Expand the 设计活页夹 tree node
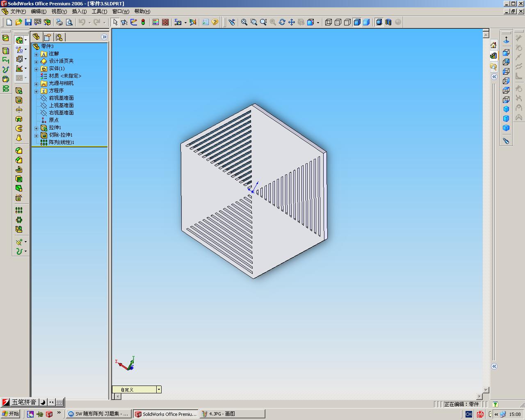The height and width of the screenshot is (420, 525). pyautogui.click(x=36, y=62)
